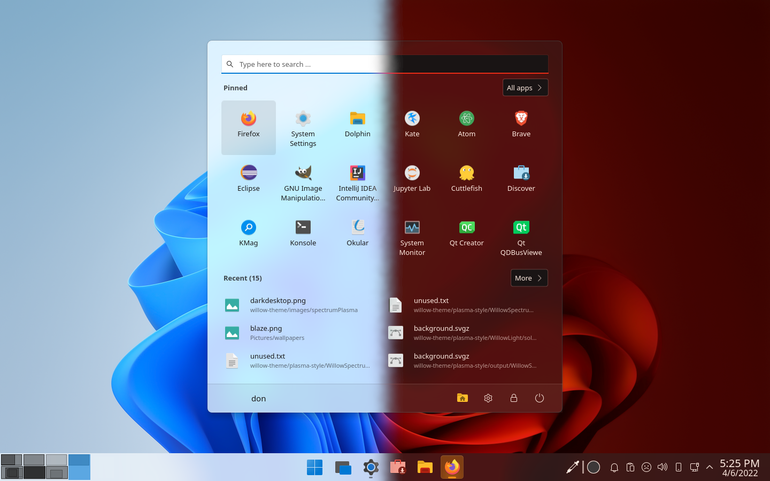Show hidden system tray icons arrow
This screenshot has height=481, width=770.
coord(709,467)
